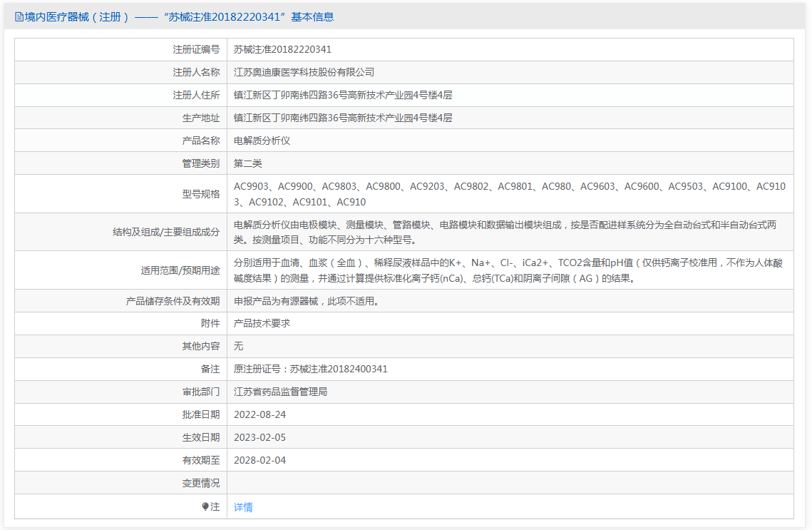
Task: Click the 生效日期 label
Action: pos(201,437)
